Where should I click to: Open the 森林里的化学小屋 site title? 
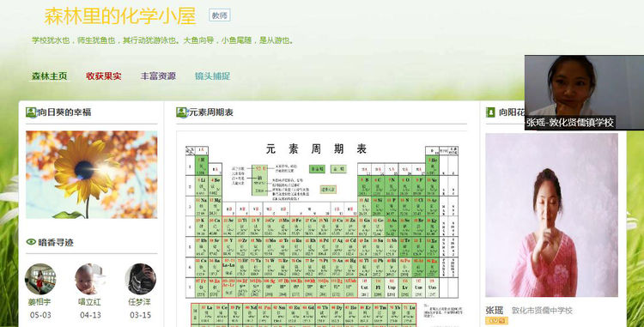[x=120, y=16]
